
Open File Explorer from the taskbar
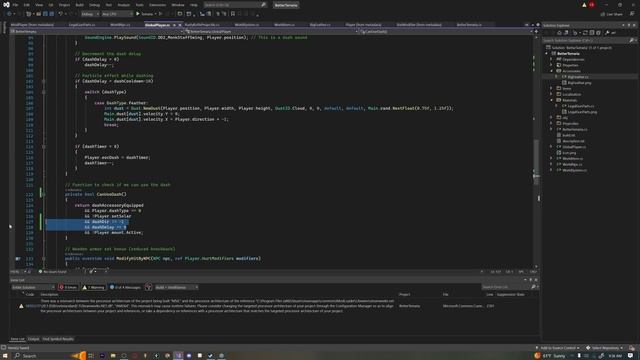point(113,356)
